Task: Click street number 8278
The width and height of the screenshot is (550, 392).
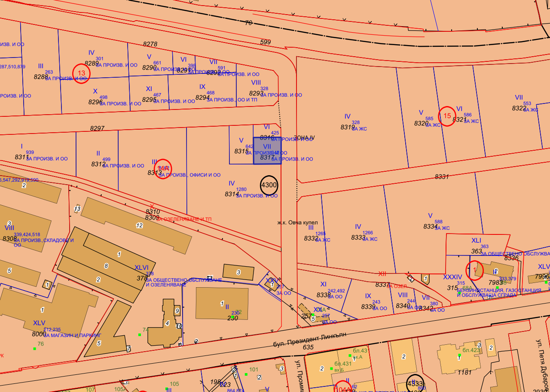Action: point(150,44)
